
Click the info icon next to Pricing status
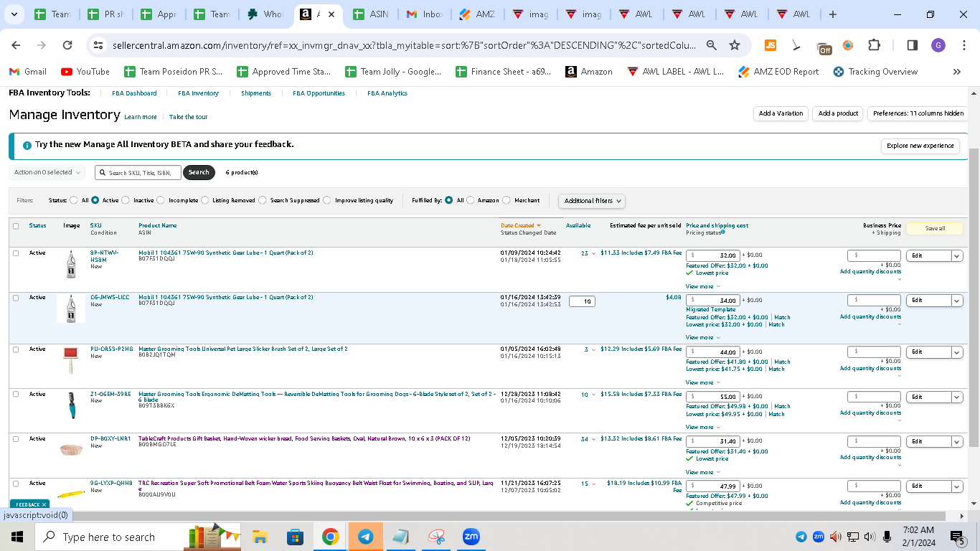[722, 232]
